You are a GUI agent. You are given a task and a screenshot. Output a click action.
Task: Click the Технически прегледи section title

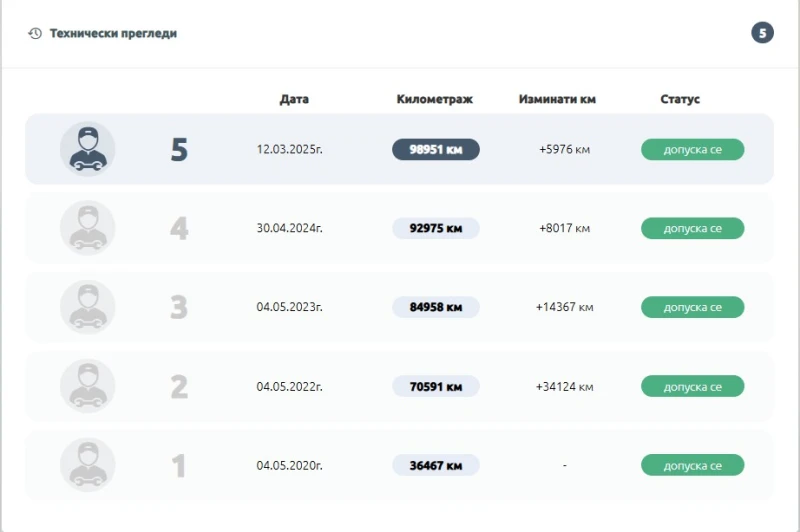(113, 34)
